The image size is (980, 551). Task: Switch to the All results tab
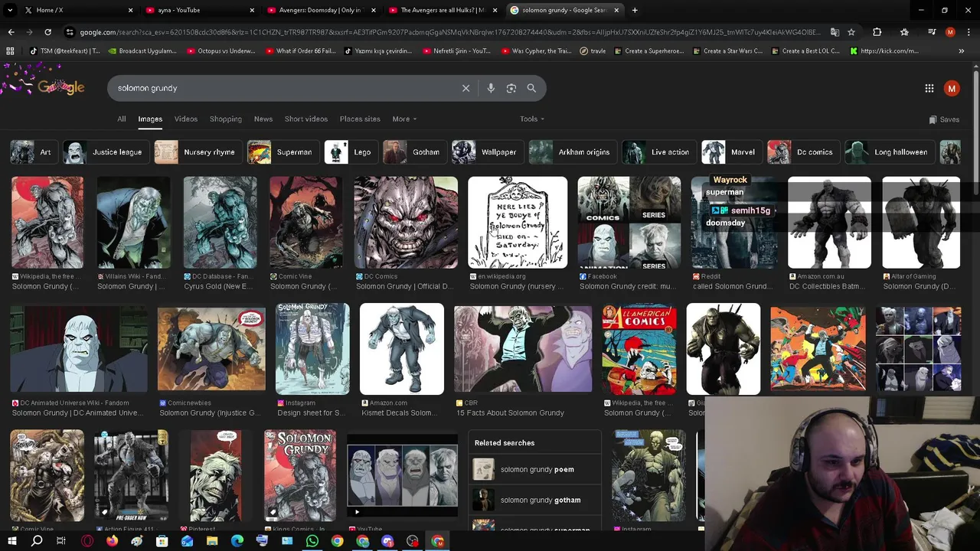(121, 119)
